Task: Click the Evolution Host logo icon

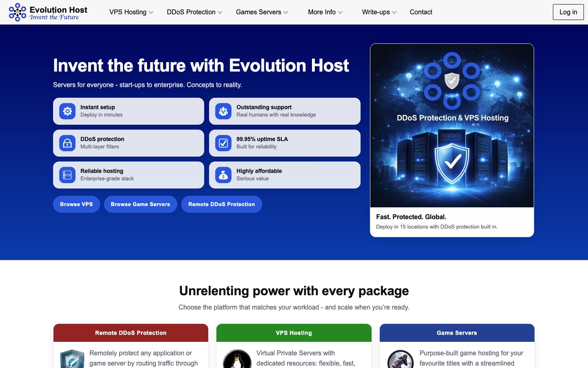Action: pyautogui.click(x=18, y=12)
